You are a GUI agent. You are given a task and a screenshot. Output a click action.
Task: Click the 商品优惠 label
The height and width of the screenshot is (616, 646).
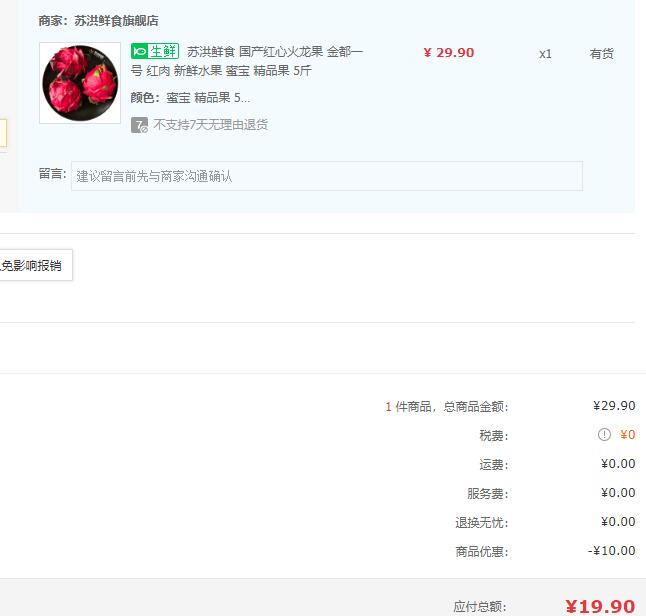[x=482, y=551]
